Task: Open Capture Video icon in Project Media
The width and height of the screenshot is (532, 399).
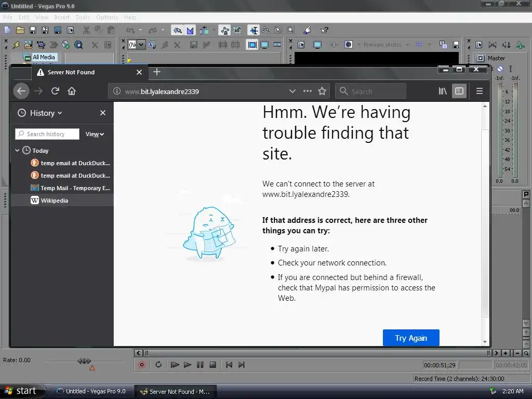Action: [x=41, y=45]
